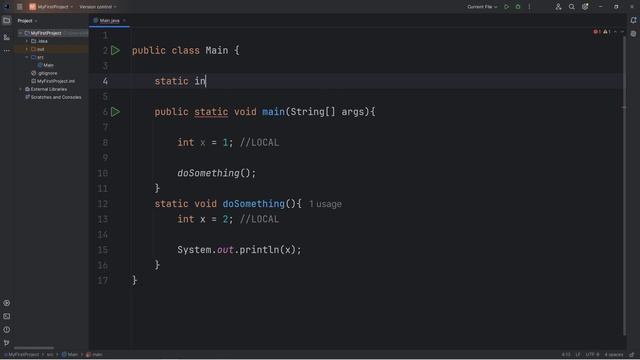Screen dimensions: 640x360
Task: Expand the out folder
Action: (27, 49)
